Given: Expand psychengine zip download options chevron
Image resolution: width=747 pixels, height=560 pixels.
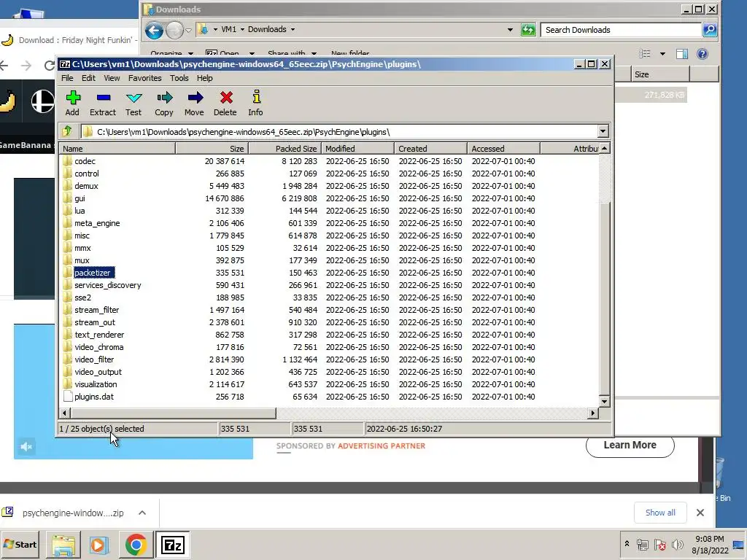Looking at the screenshot, I should click(x=142, y=513).
